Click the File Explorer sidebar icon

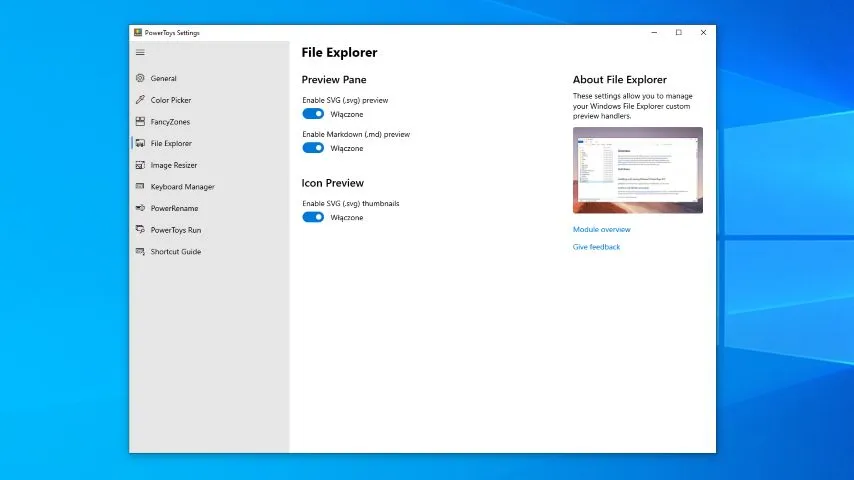[x=141, y=144]
